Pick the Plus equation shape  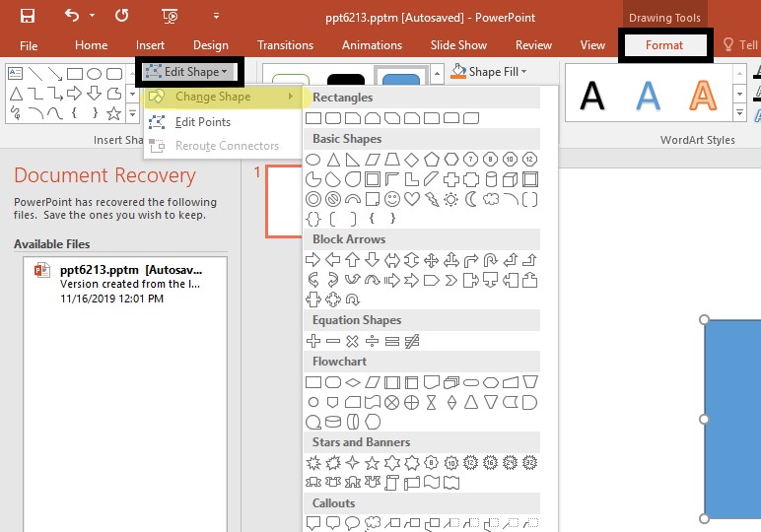click(313, 341)
